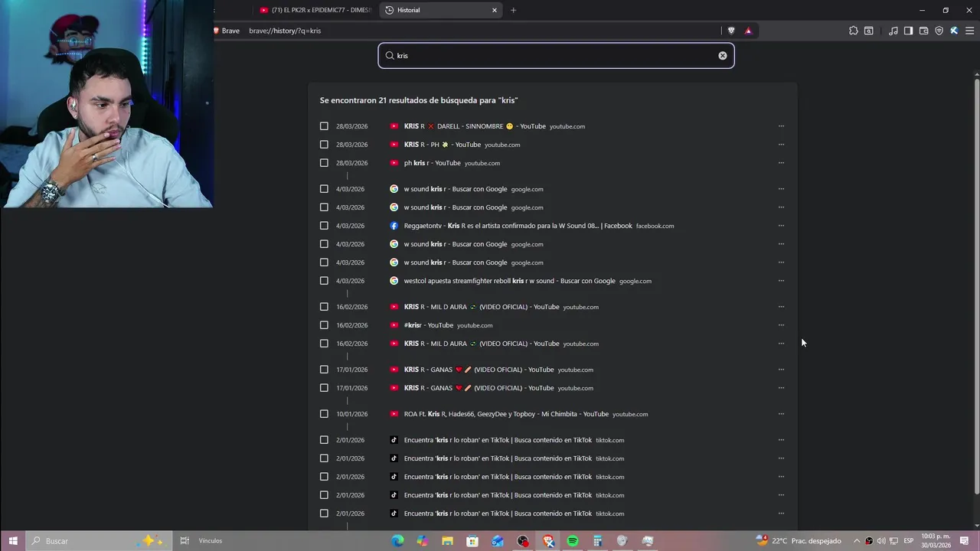The height and width of the screenshot is (551, 980).
Task: Check the last TikTok entry's checkbox
Action: point(324,514)
